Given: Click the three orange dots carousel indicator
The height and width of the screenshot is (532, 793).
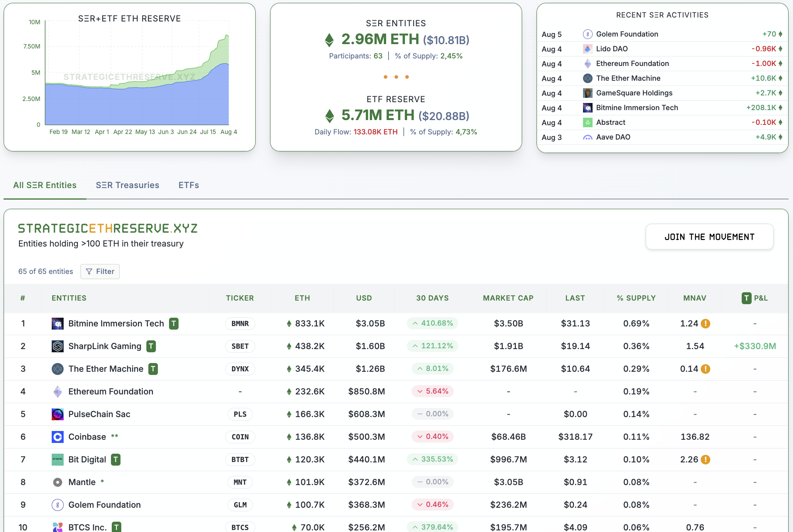Looking at the screenshot, I should point(396,77).
